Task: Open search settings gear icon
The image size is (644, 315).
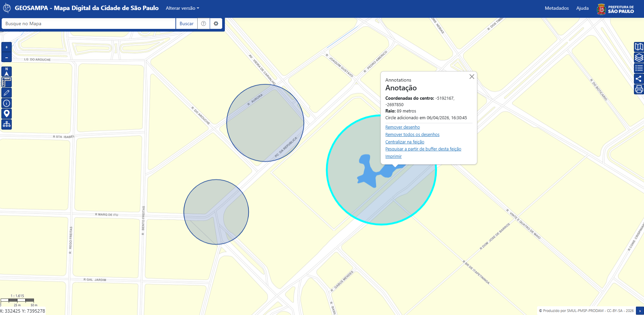Action: [x=216, y=24]
